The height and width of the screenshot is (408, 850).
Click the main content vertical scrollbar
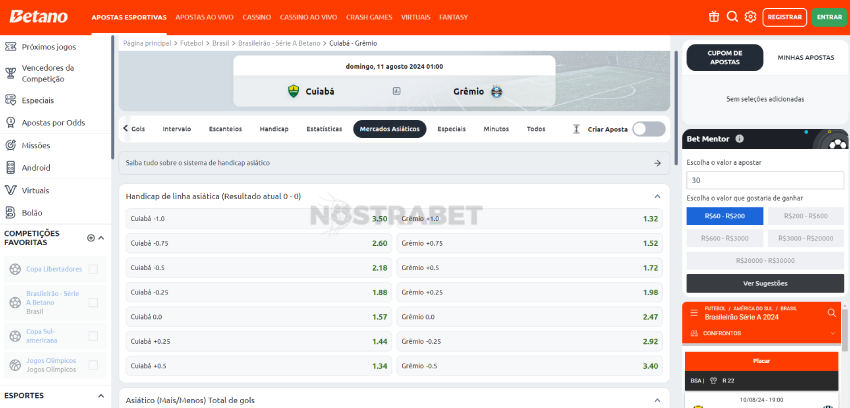pyautogui.click(x=675, y=108)
